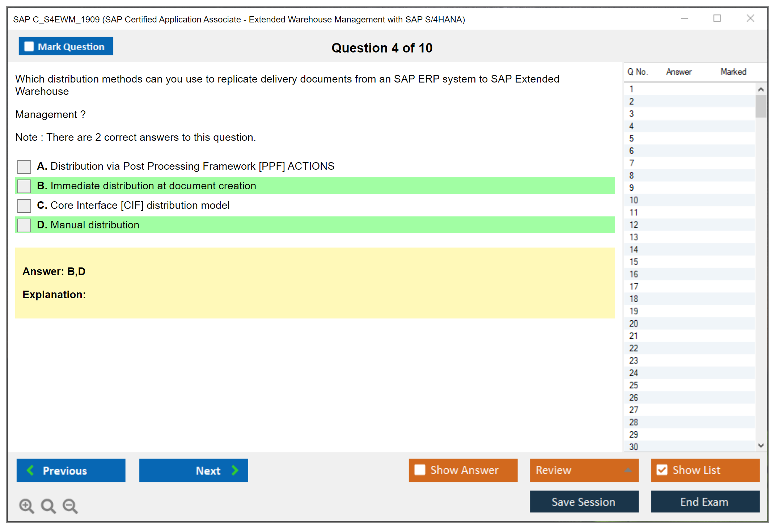Click the Marked column header

tap(733, 72)
